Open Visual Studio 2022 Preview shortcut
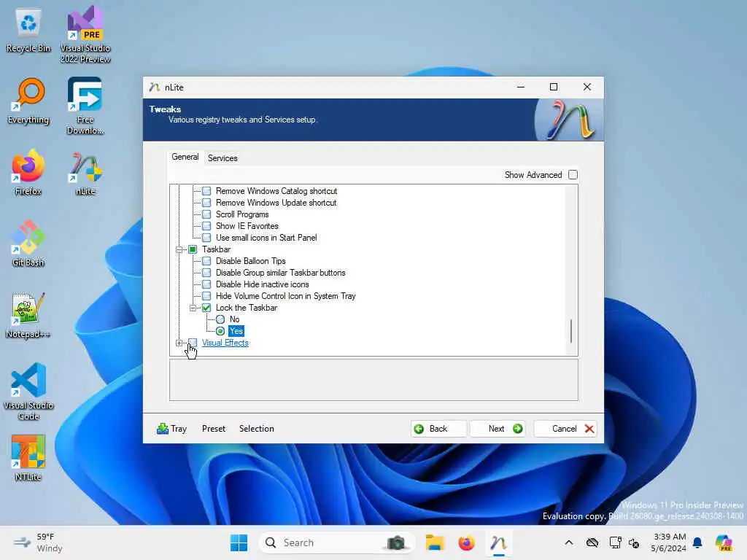The height and width of the screenshot is (560, 747). pyautogui.click(x=85, y=34)
